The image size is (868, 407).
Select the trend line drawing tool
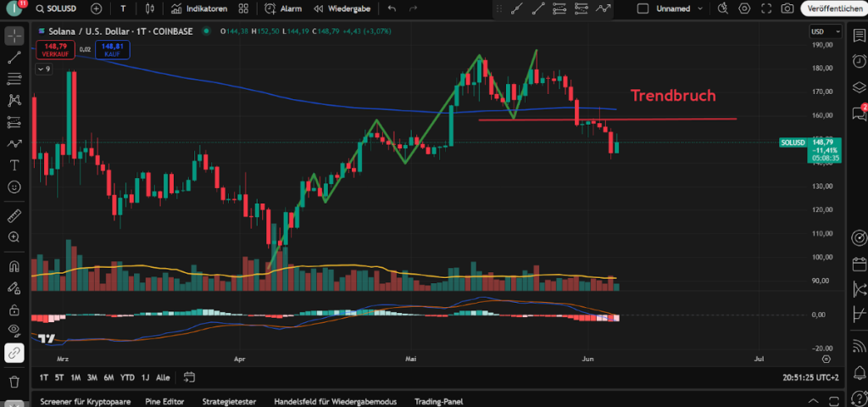point(14,59)
